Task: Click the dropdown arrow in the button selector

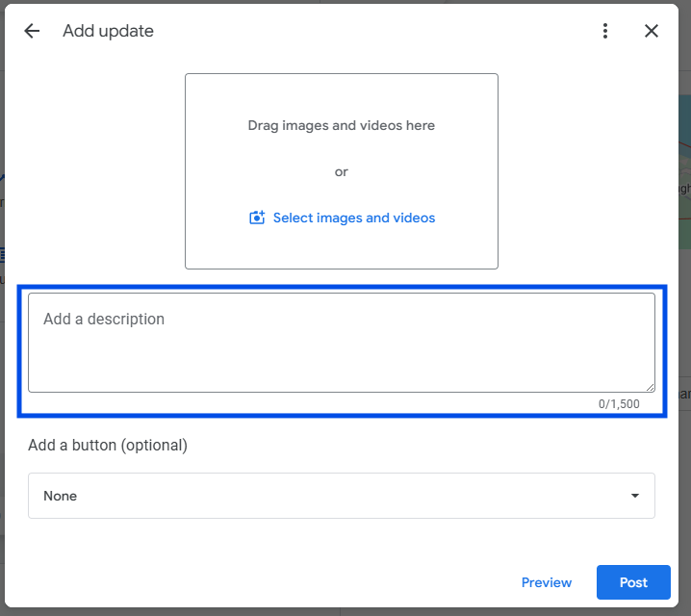Action: 634,496
